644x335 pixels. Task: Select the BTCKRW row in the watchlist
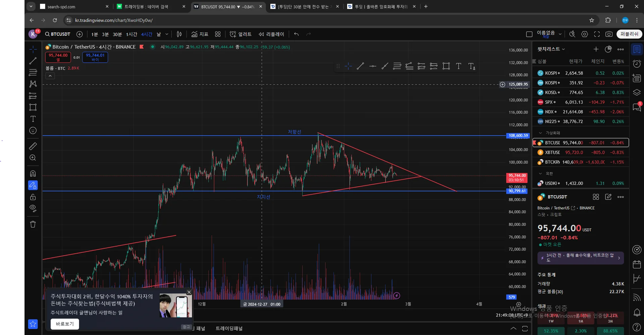pos(581,162)
